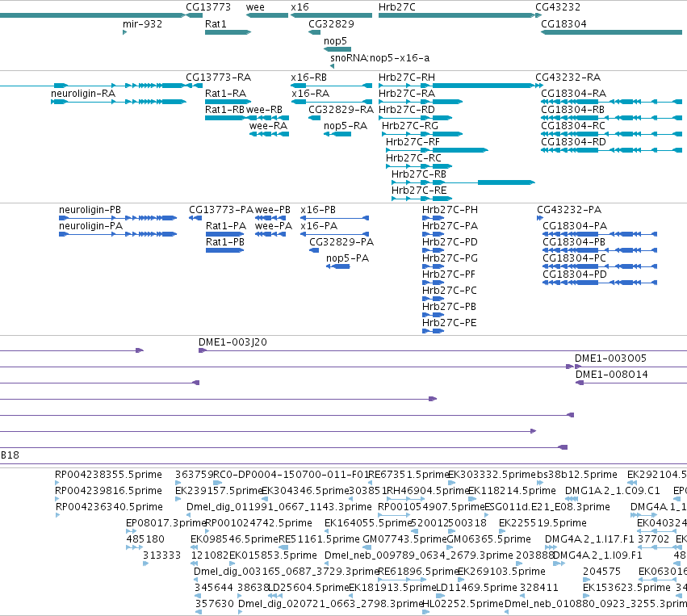This screenshot has height=616, width=687.
Task: Click the DME1-003O05 clone label
Action: tap(610, 358)
